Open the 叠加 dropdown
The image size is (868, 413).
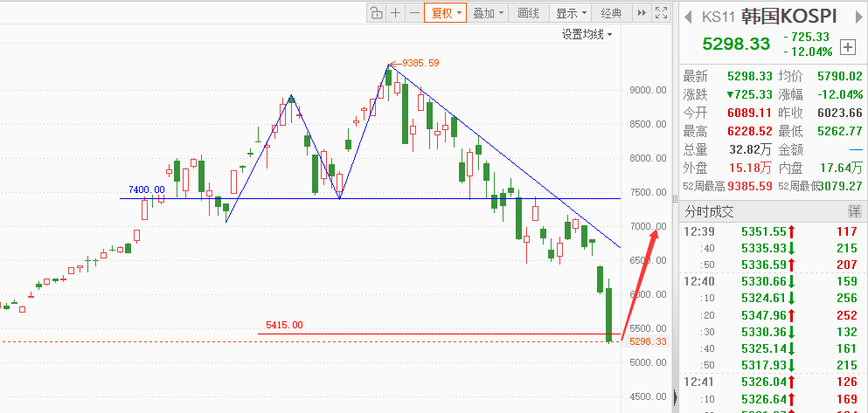489,13
